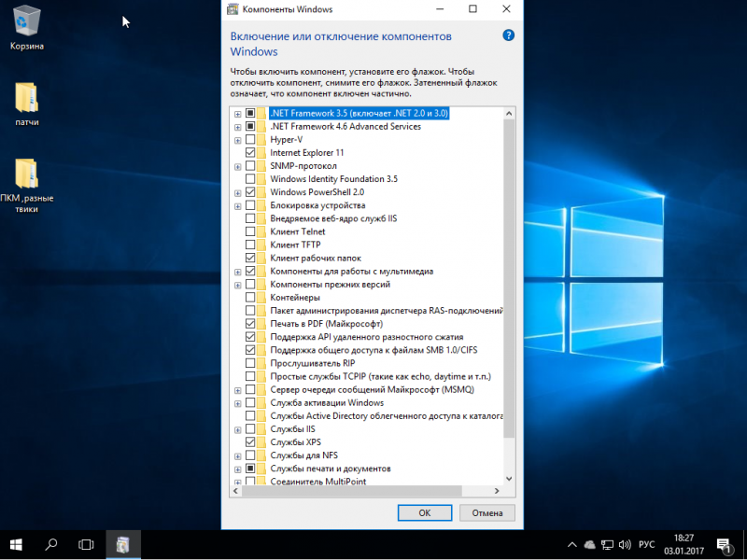Open Action Center notifications icon
Screen dimensions: 747x560
pos(724,546)
